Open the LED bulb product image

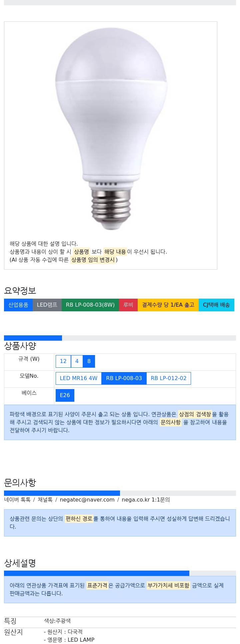click(x=111, y=128)
